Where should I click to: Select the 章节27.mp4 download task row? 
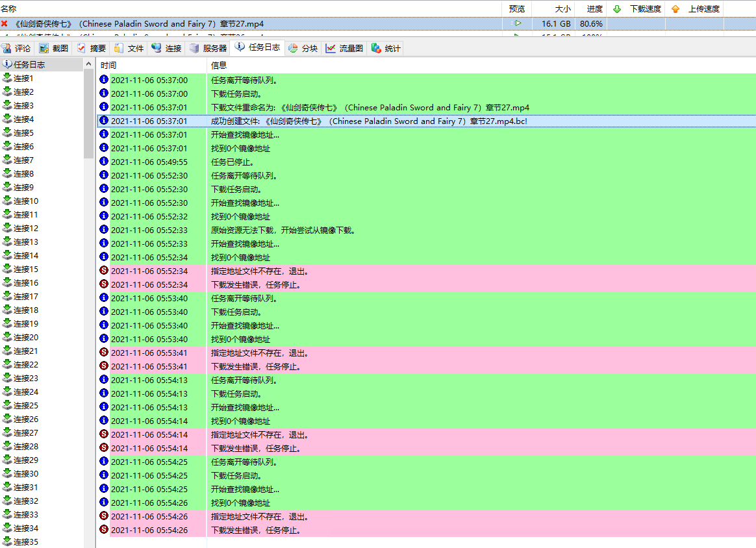378,23
